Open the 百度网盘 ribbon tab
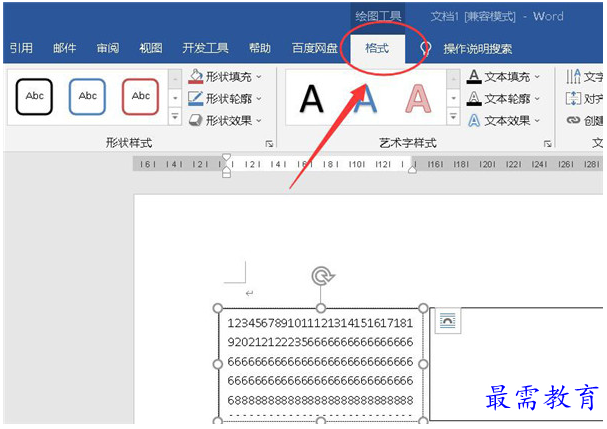Screen dimensions: 607x429 tap(315, 48)
